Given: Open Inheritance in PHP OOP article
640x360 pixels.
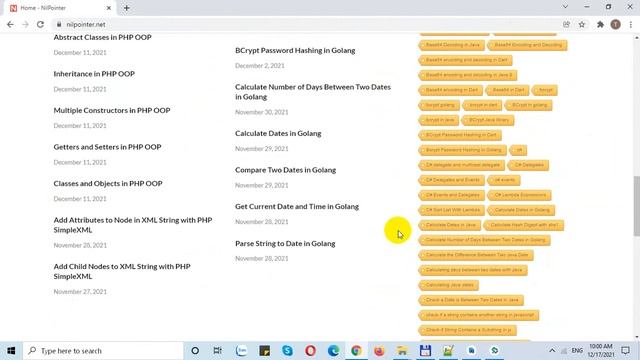Looking at the screenshot, I should pos(94,74).
